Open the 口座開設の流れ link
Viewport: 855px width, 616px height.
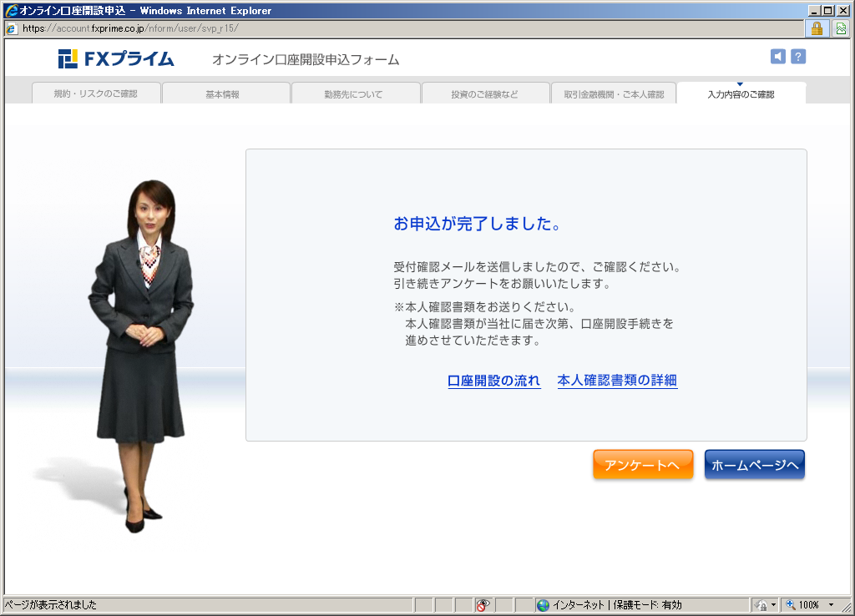(x=494, y=381)
